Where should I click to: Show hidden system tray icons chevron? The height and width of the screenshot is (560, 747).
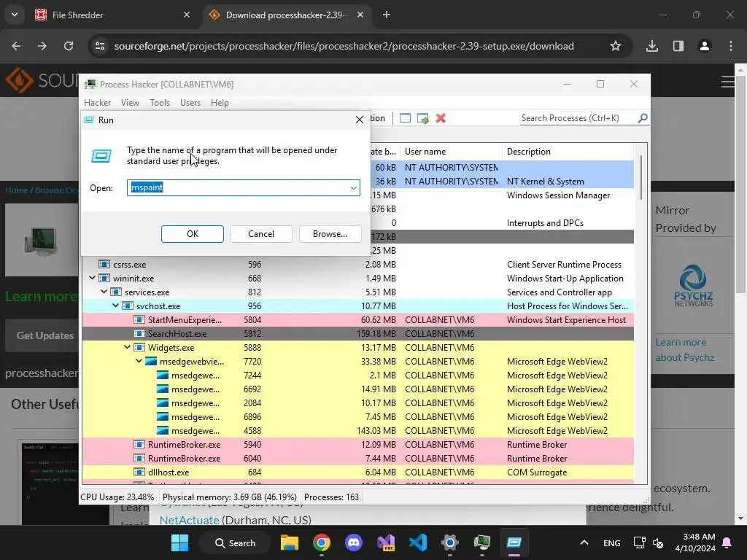[584, 542]
